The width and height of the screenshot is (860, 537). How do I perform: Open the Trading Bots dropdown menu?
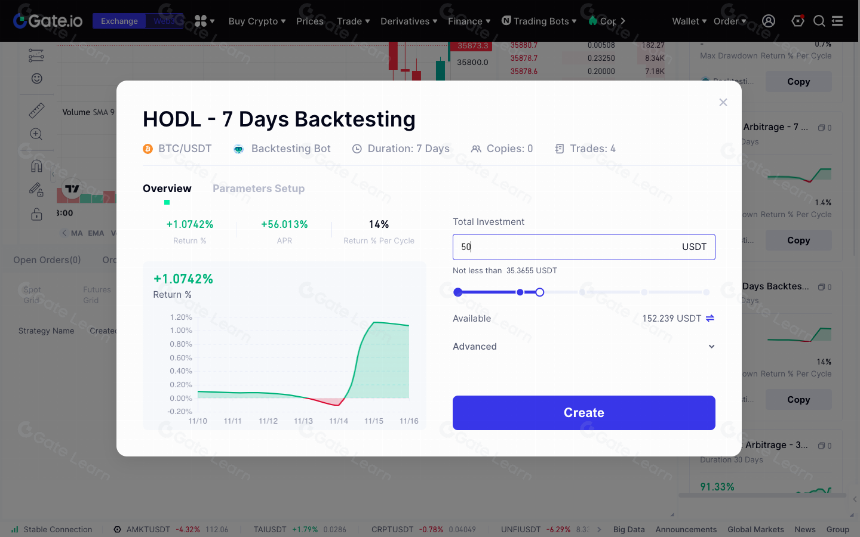tap(539, 21)
